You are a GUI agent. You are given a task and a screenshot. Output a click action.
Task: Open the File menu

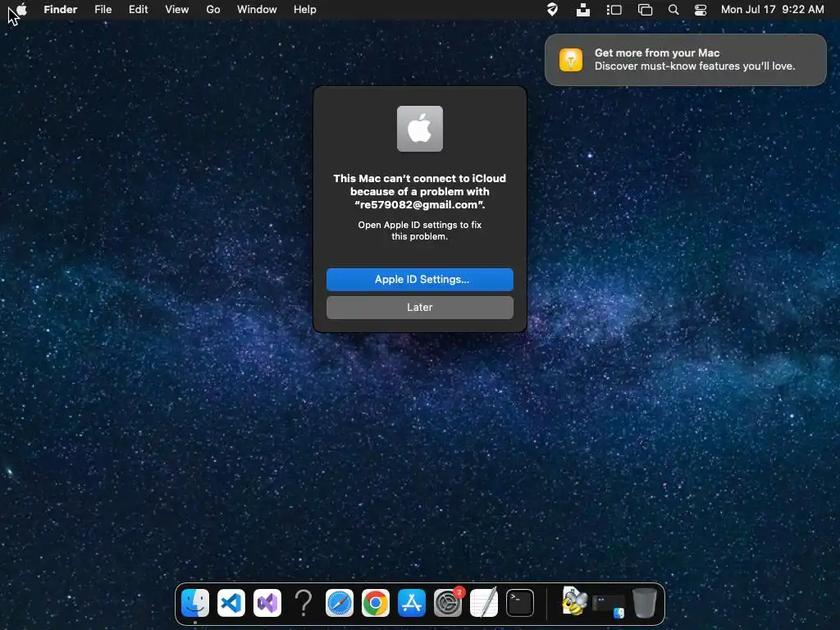coord(103,10)
